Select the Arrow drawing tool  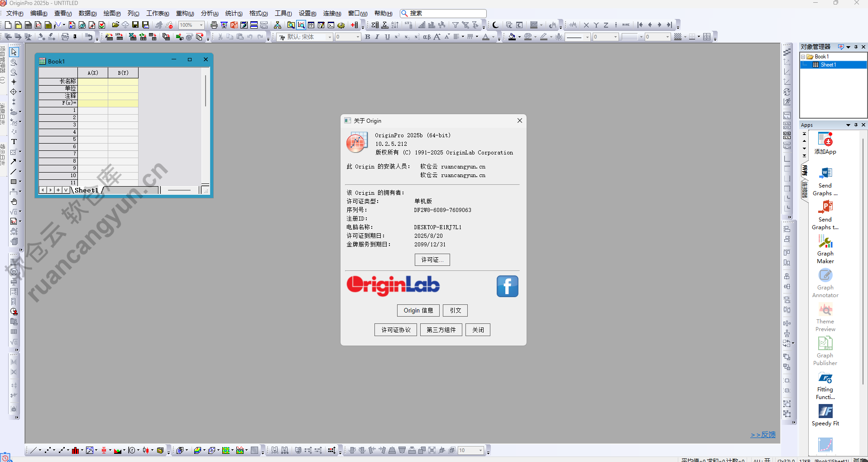coord(14,162)
